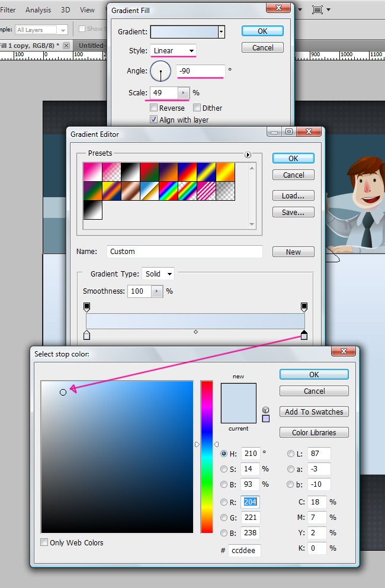
Task: Select the rainbow spectrum gradient preset
Action: (x=169, y=191)
